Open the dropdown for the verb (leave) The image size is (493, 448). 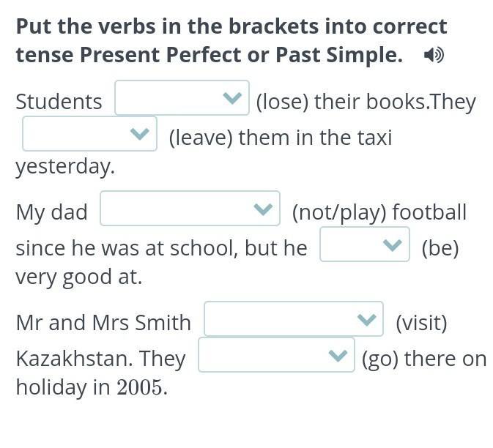click(x=89, y=134)
